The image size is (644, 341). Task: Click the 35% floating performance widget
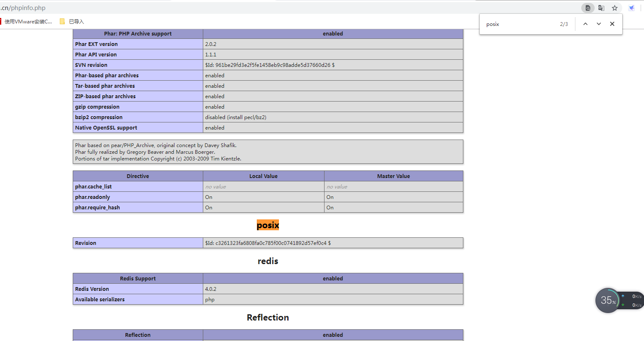[x=608, y=300]
